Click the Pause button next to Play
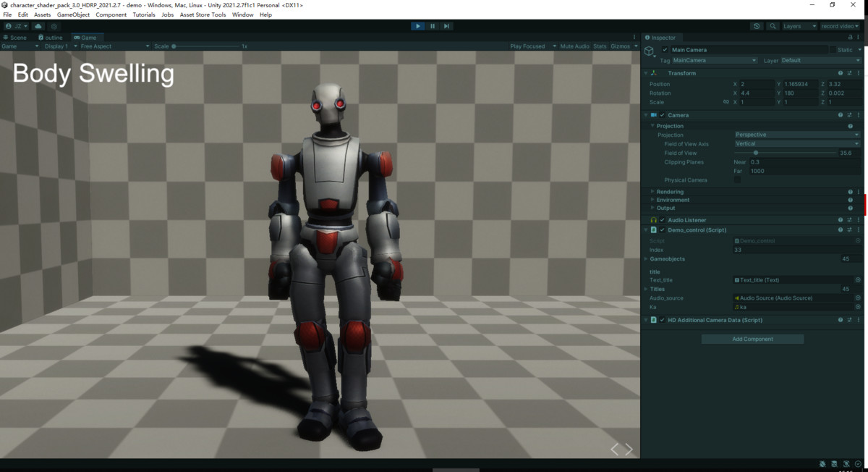Image resolution: width=868 pixels, height=472 pixels. 432,25
